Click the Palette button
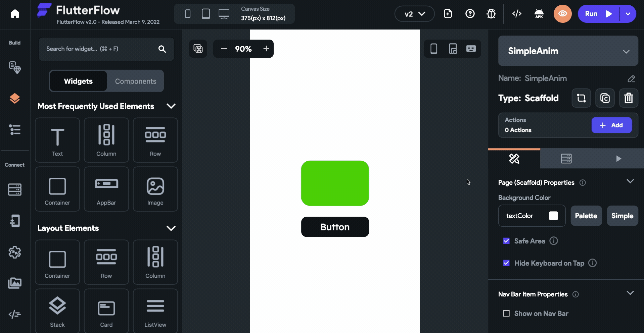Viewport: 644px width, 333px height. coord(586,216)
